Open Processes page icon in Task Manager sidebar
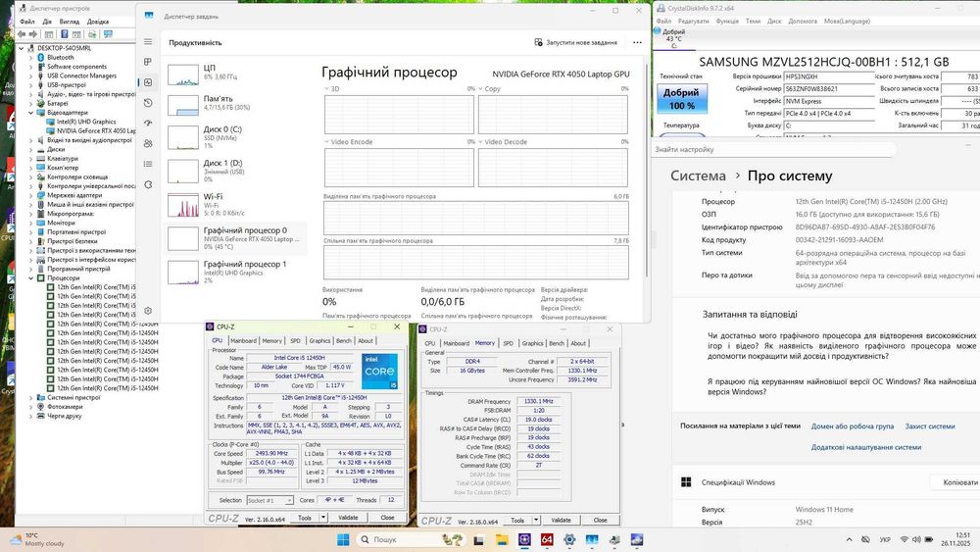This screenshot has height=552, width=980. [x=148, y=62]
